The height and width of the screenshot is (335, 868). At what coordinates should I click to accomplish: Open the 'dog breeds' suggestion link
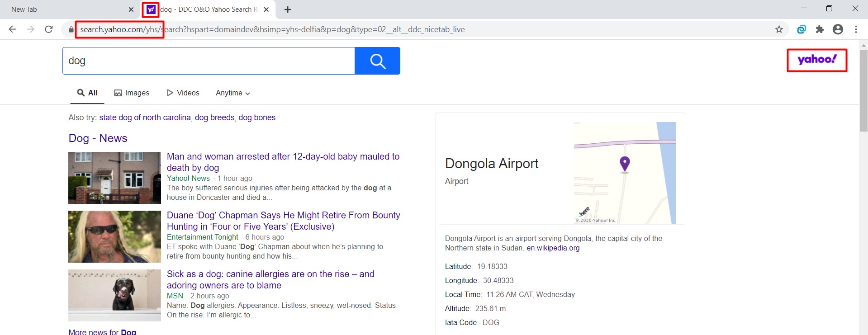pyautogui.click(x=214, y=118)
